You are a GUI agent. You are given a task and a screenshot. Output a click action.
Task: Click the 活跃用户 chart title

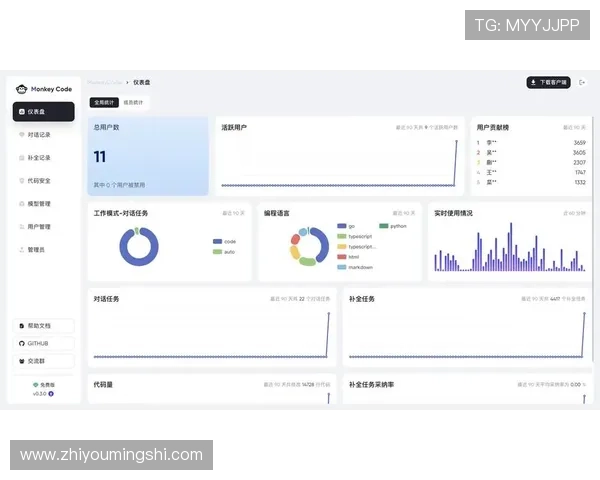coord(234,127)
